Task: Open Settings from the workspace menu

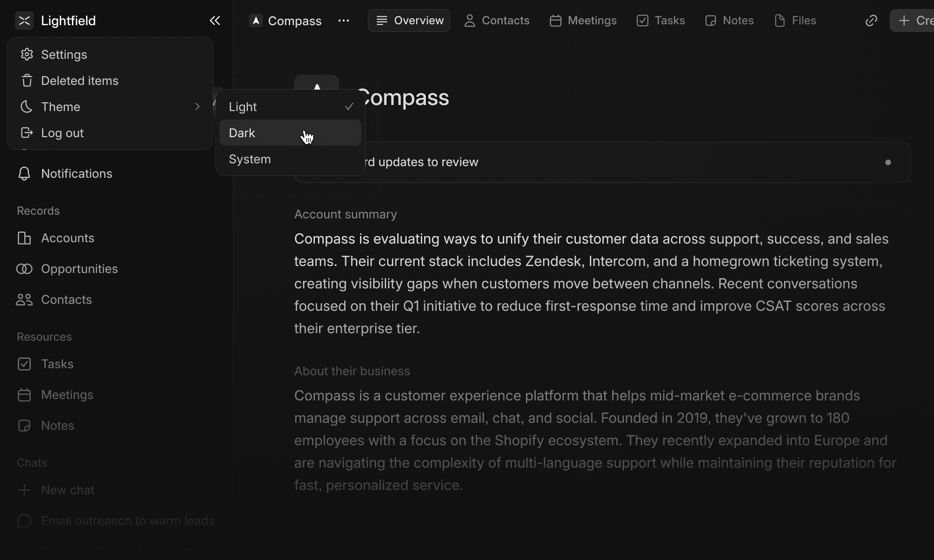Action: pos(64,55)
